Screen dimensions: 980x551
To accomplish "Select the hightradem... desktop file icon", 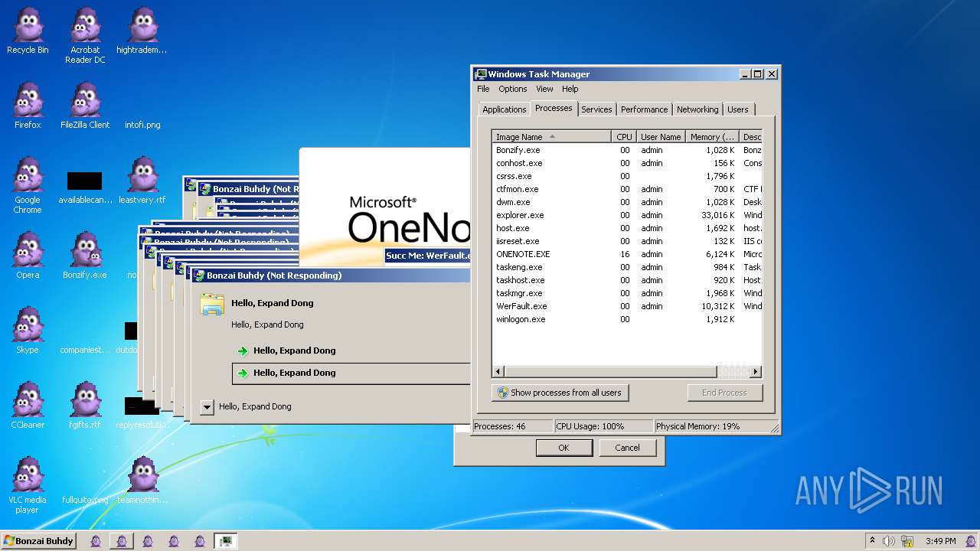I will tap(142, 31).
